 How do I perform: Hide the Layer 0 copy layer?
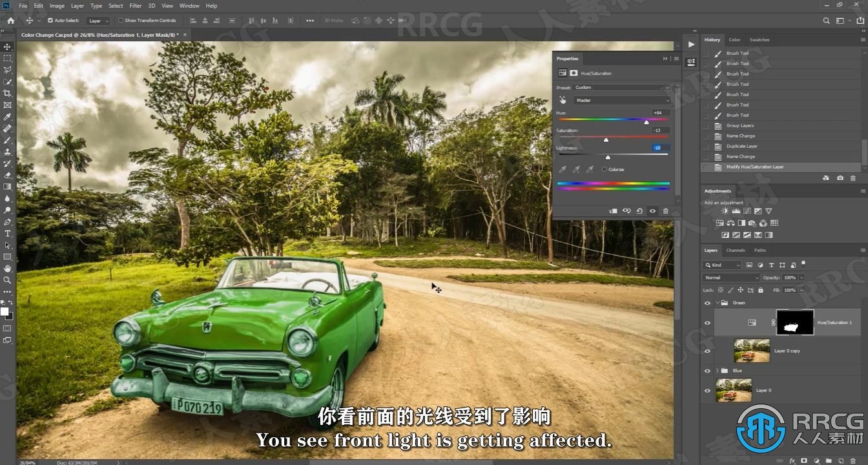point(707,351)
